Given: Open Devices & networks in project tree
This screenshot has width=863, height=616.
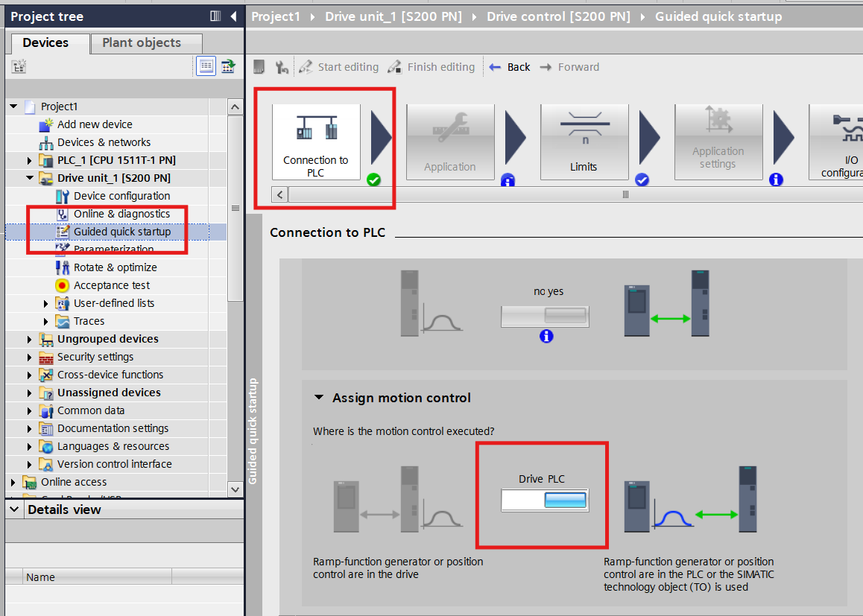Looking at the screenshot, I should point(104,142).
